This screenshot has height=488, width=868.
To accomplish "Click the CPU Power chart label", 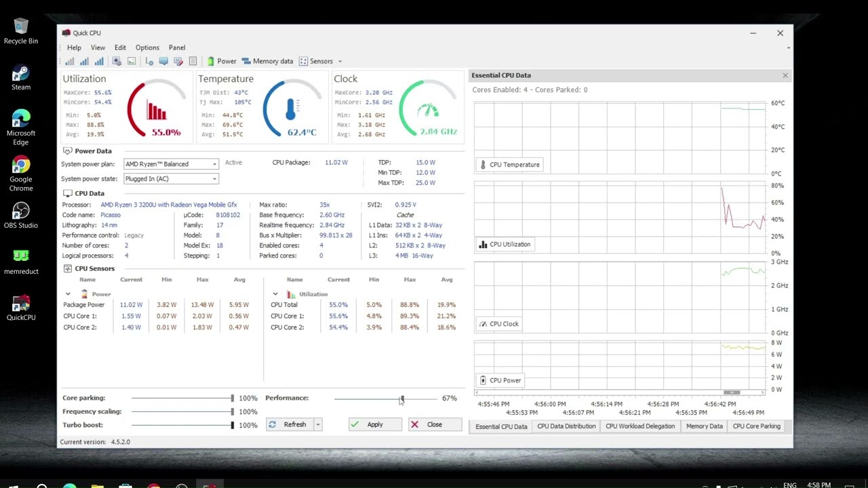I will pos(500,380).
